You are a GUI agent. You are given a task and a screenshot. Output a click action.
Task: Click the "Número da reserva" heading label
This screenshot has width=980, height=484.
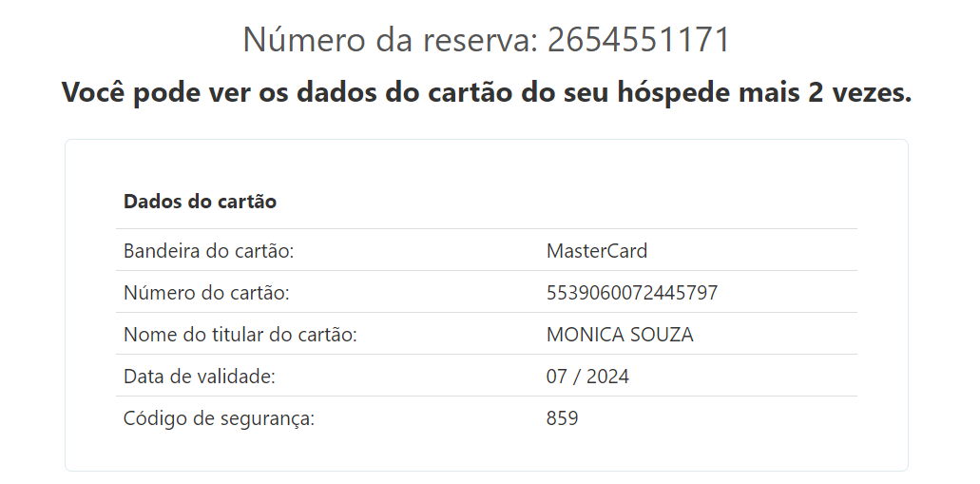click(390, 40)
